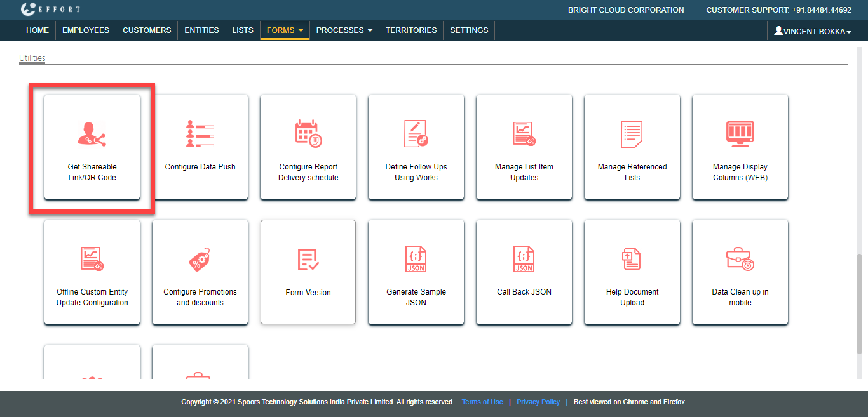Open Configure Report Delivery schedule calendar icon
Image resolution: width=868 pixels, height=417 pixels.
point(308,133)
